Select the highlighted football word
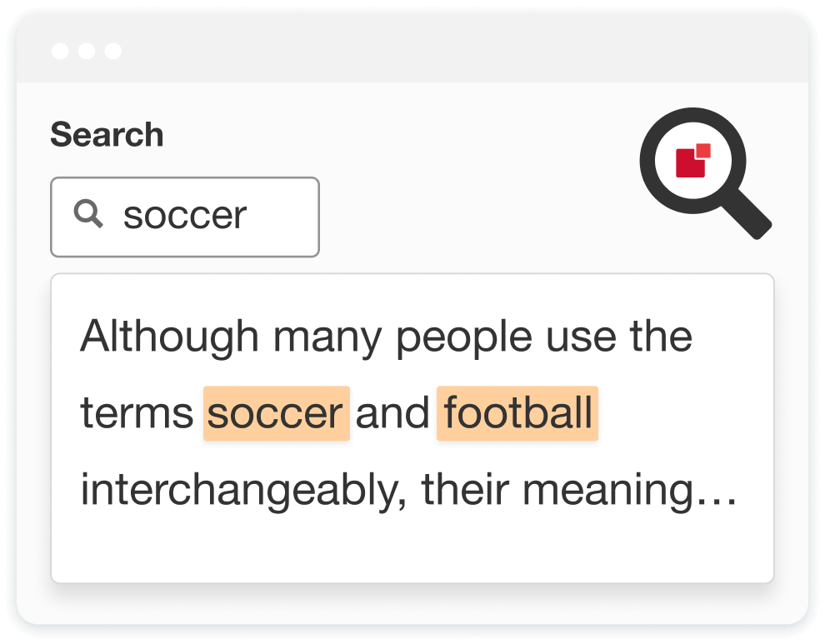825x644 pixels. click(517, 413)
